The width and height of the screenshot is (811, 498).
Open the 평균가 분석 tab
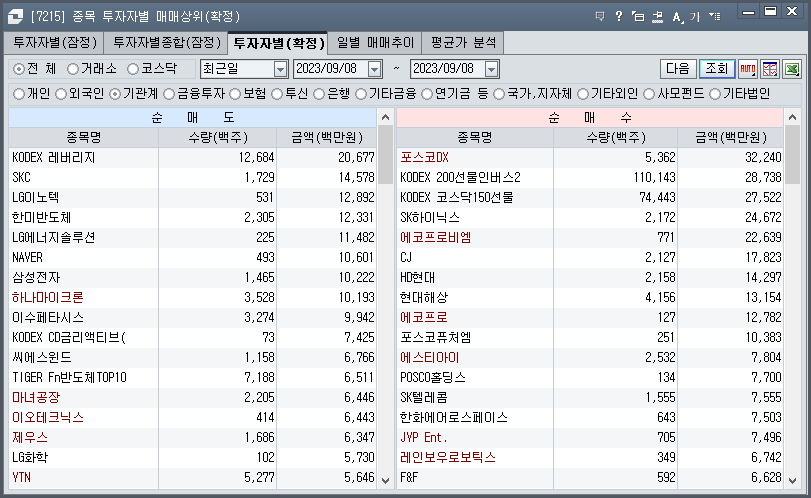coord(463,42)
